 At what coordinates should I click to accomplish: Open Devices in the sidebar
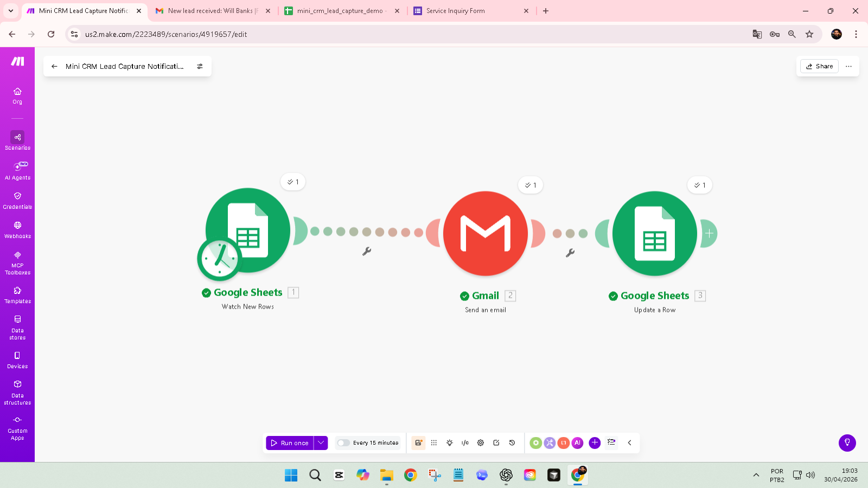pyautogui.click(x=17, y=359)
